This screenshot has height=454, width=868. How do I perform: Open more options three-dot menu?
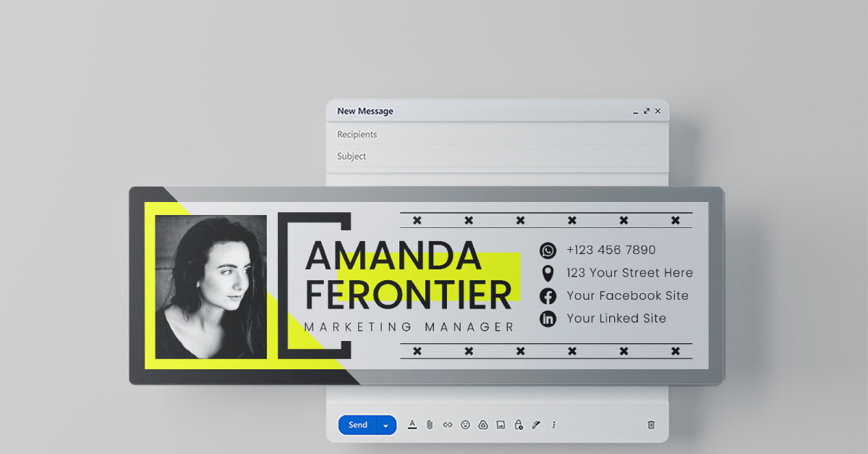(x=554, y=425)
